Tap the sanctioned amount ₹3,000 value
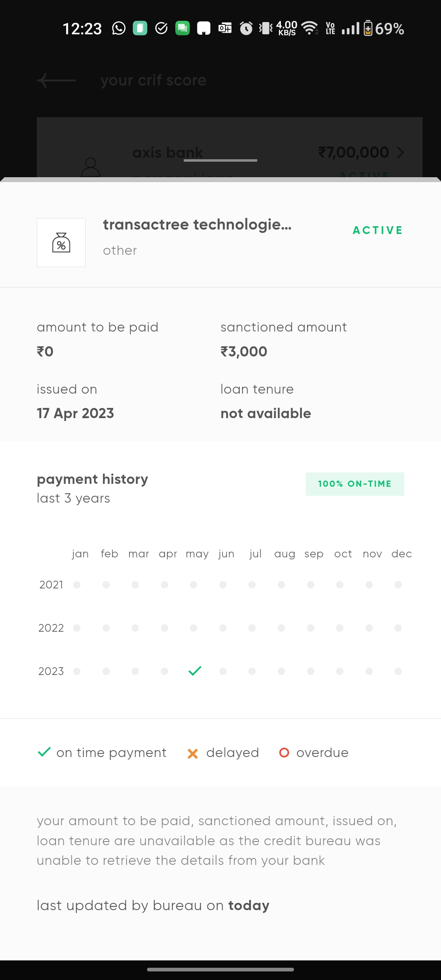Screen dimensions: 441x980 click(x=244, y=352)
